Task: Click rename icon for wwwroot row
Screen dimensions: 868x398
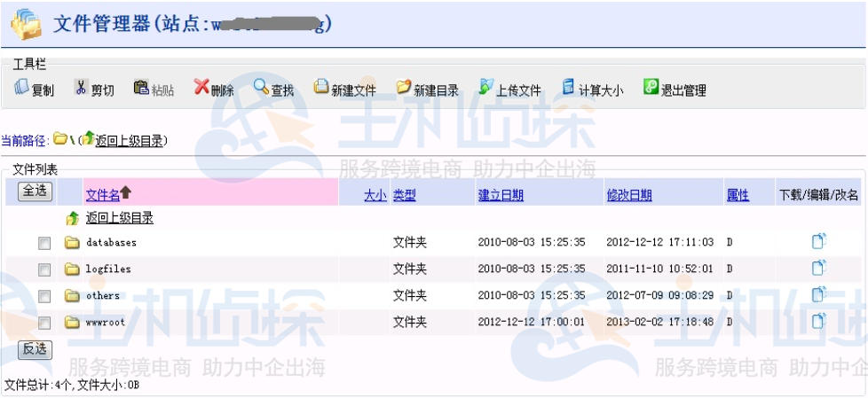Action: click(819, 321)
